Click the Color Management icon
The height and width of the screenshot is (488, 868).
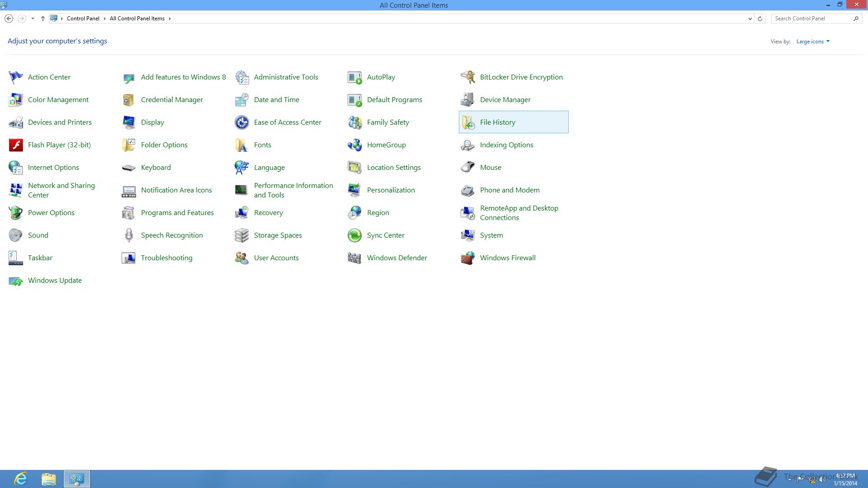16,100
